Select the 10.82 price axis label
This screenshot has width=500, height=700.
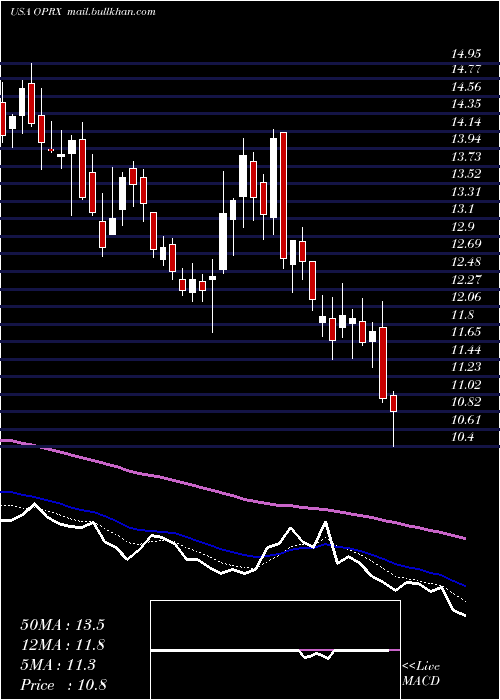click(466, 402)
